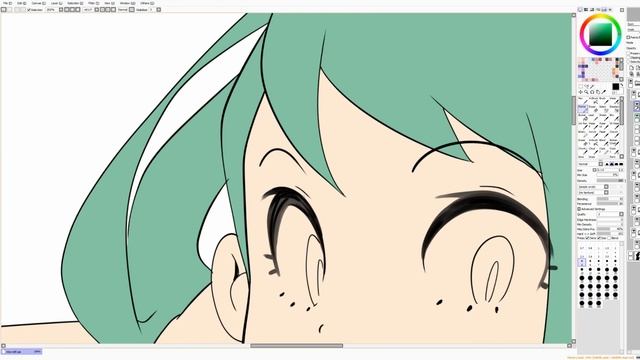Image resolution: width=640 pixels, height=360 pixels.
Task: Toggle the color mixer panel icon
Action: coord(598,10)
